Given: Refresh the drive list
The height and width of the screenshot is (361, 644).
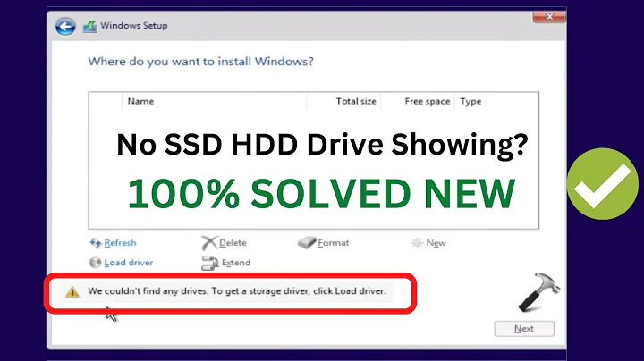Looking at the screenshot, I should pyautogui.click(x=120, y=243).
